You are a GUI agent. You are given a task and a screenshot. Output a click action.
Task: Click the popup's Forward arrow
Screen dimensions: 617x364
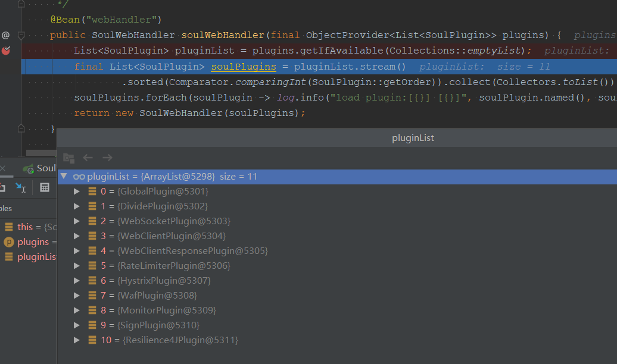click(107, 158)
